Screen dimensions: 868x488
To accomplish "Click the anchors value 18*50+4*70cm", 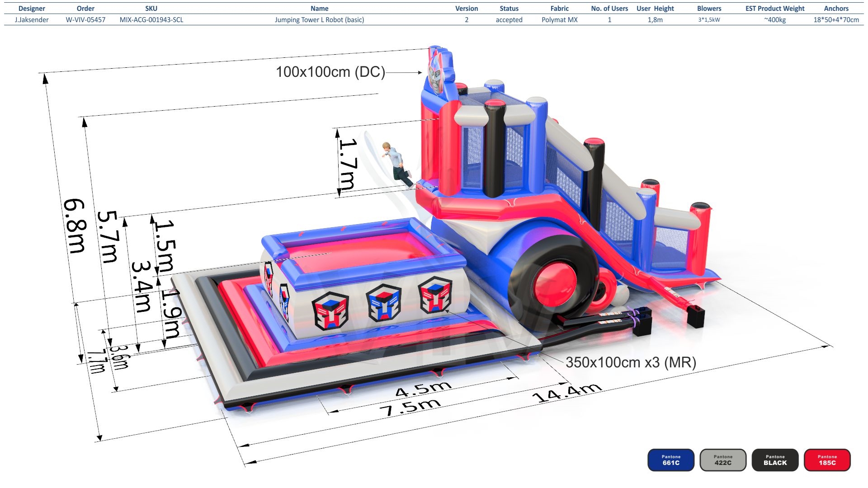I will (x=836, y=20).
